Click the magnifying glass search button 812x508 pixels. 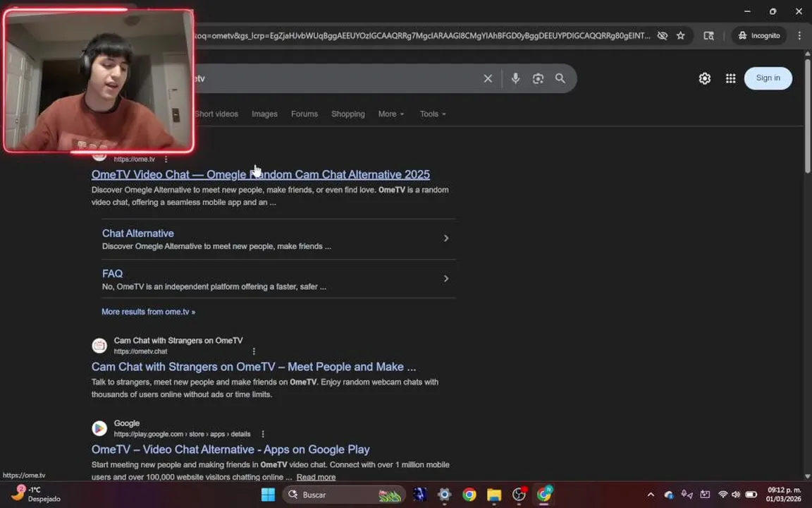(x=560, y=78)
